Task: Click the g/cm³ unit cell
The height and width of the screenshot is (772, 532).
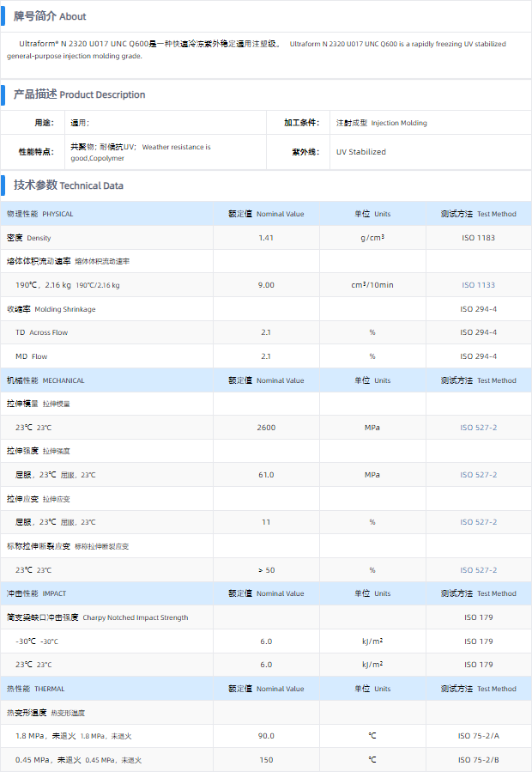Action: tap(372, 238)
